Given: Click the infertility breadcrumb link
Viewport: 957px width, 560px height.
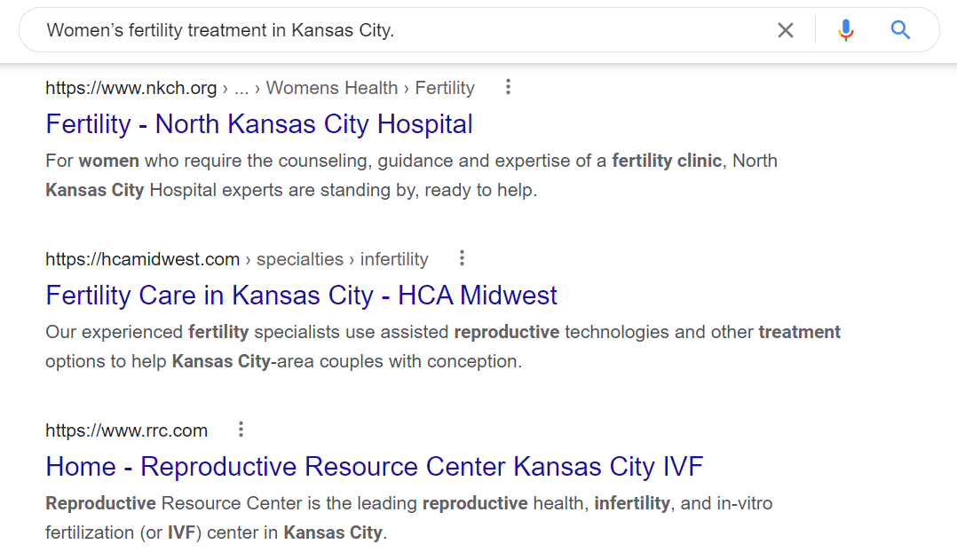Looking at the screenshot, I should coord(394,258).
